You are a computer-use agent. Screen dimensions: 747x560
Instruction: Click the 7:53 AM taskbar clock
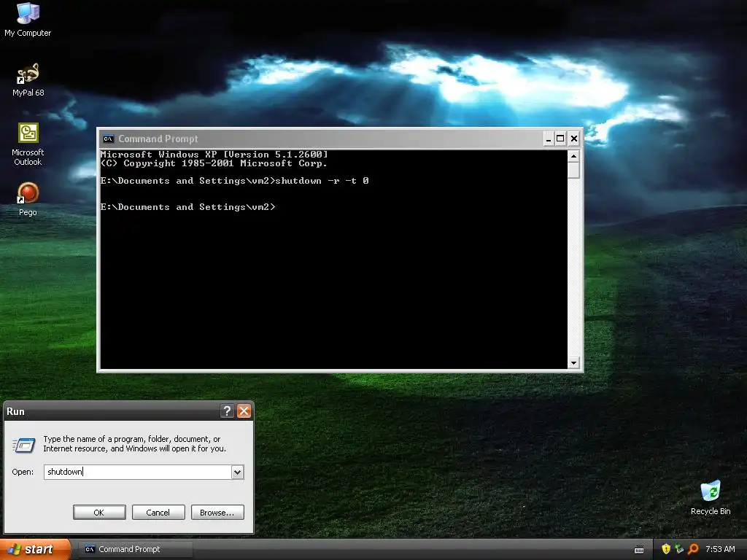coord(720,549)
